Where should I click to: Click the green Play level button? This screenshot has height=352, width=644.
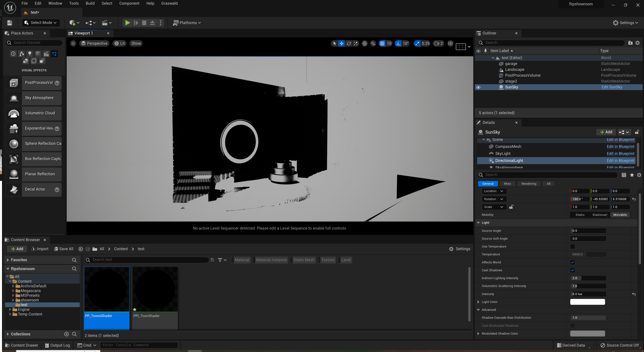127,23
